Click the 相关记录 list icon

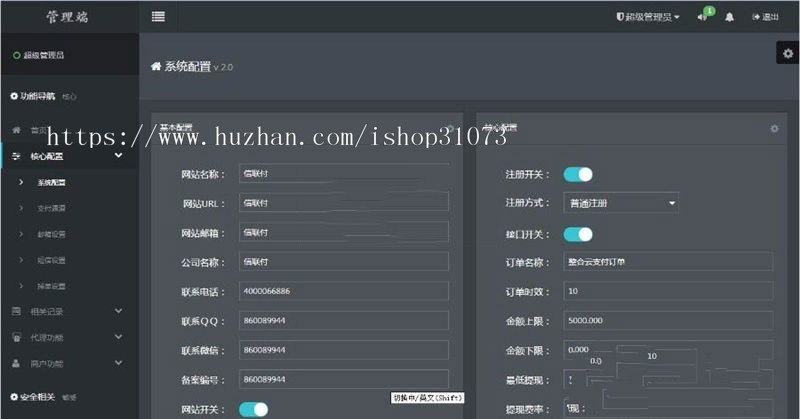pyautogui.click(x=16, y=311)
